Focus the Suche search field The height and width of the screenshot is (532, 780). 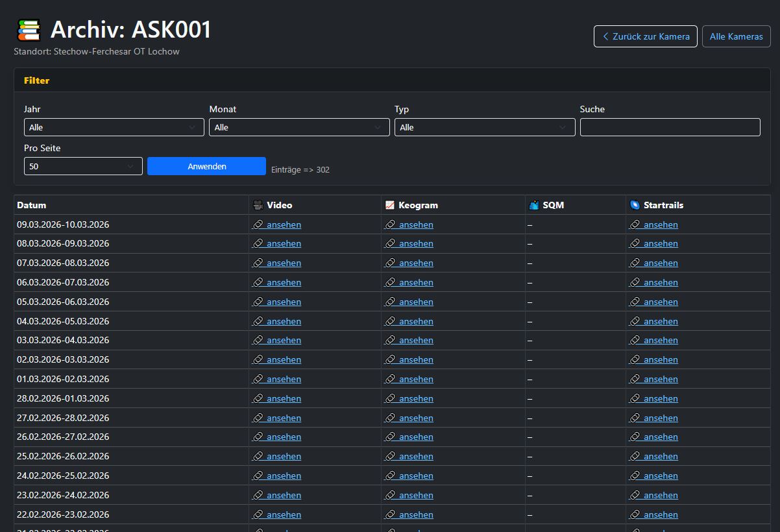[670, 127]
